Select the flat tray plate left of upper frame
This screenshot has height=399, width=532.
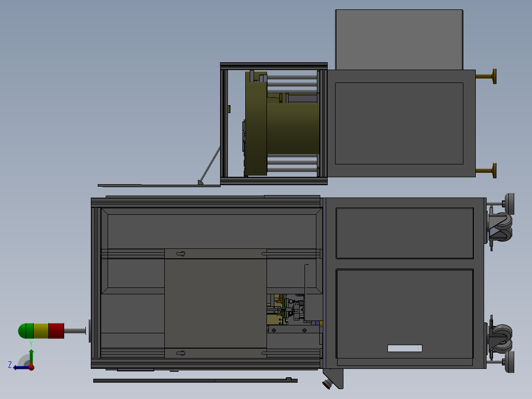pyautogui.click(x=159, y=185)
